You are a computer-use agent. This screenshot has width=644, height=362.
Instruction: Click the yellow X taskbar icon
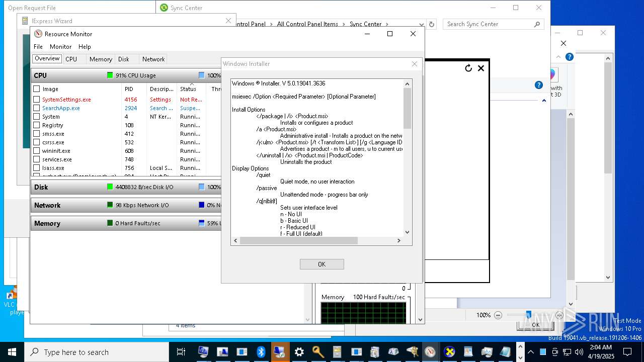click(x=449, y=352)
